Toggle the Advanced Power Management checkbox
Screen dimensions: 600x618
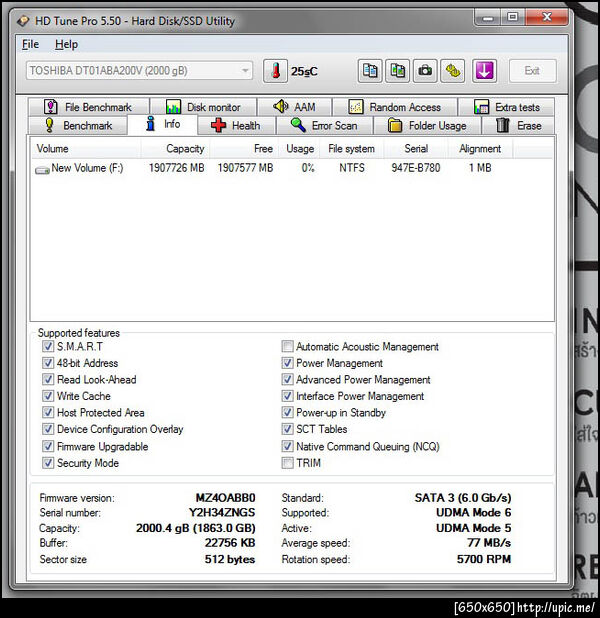(287, 380)
